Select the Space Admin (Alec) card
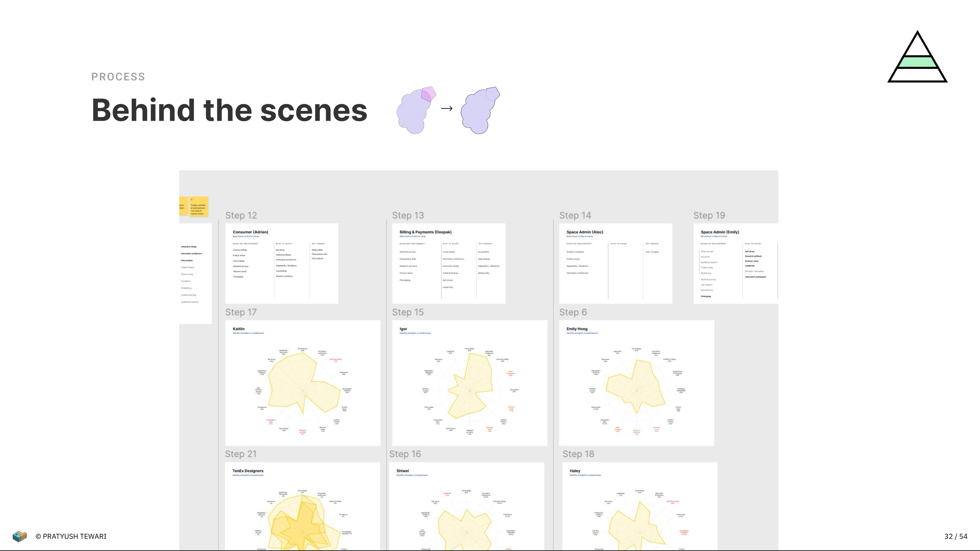Image resolution: width=980 pixels, height=551 pixels. click(x=615, y=263)
